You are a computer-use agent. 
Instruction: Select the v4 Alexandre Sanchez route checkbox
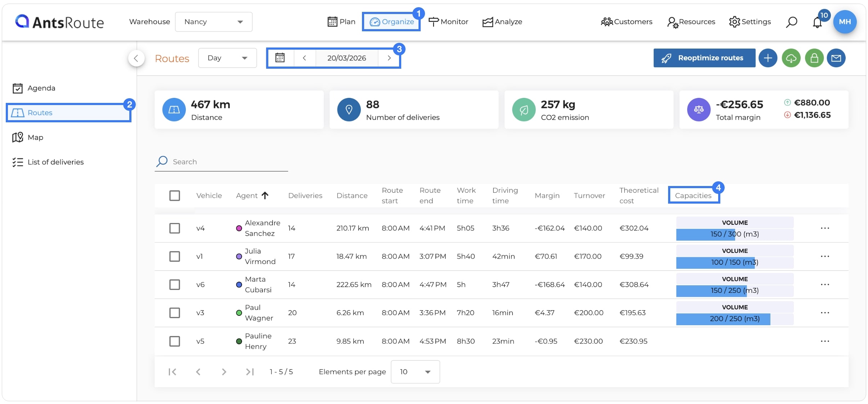click(x=175, y=228)
